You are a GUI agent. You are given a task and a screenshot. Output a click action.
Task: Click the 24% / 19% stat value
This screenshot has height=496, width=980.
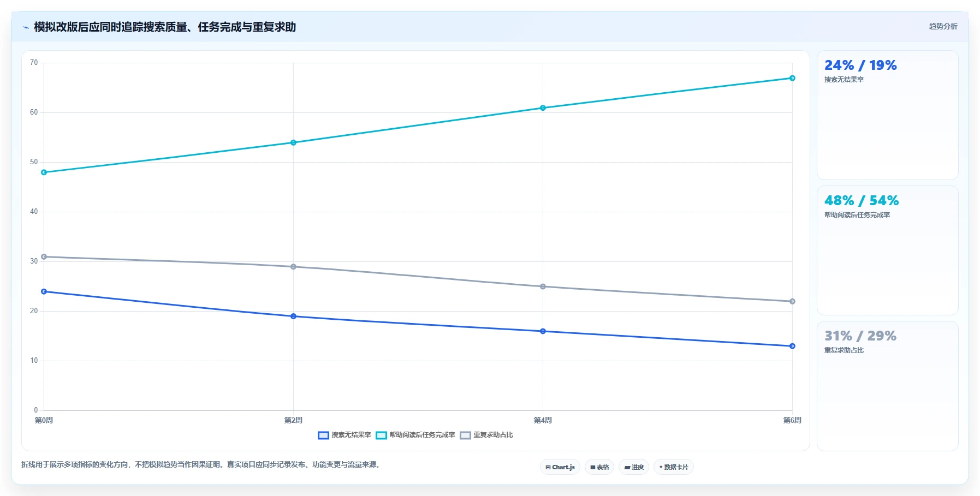[860, 65]
